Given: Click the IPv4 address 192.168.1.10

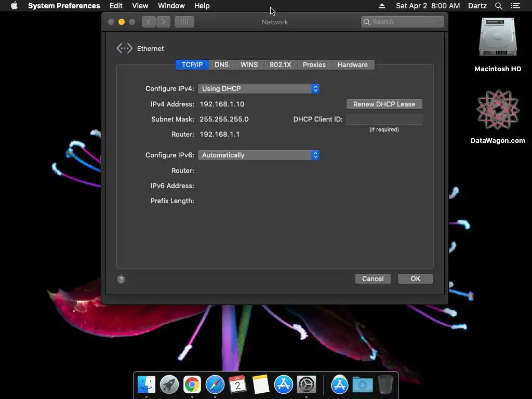Looking at the screenshot, I should point(222,104).
